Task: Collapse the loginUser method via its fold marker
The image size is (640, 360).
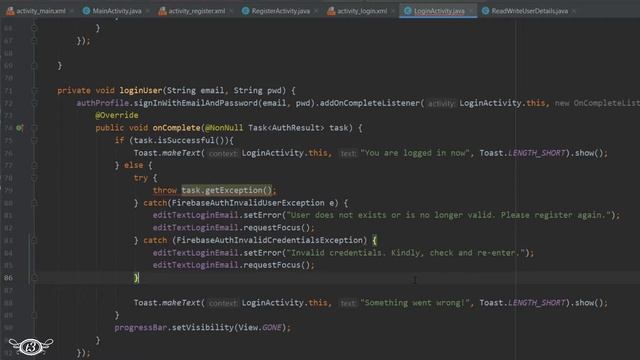Action: tap(35, 91)
